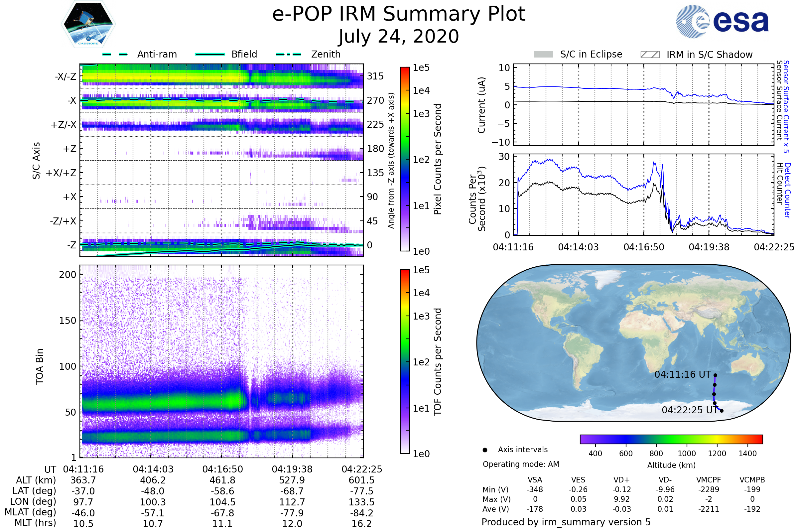This screenshot has height=532, width=798.
Task: Click the Axis intervals black dot marker
Action: click(485, 450)
